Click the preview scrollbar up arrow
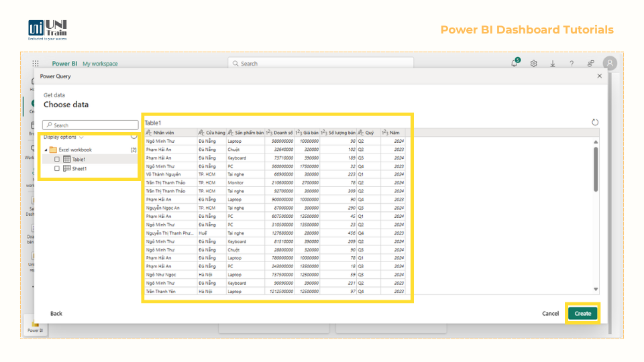The height and width of the screenshot is (362, 644). coord(596,142)
